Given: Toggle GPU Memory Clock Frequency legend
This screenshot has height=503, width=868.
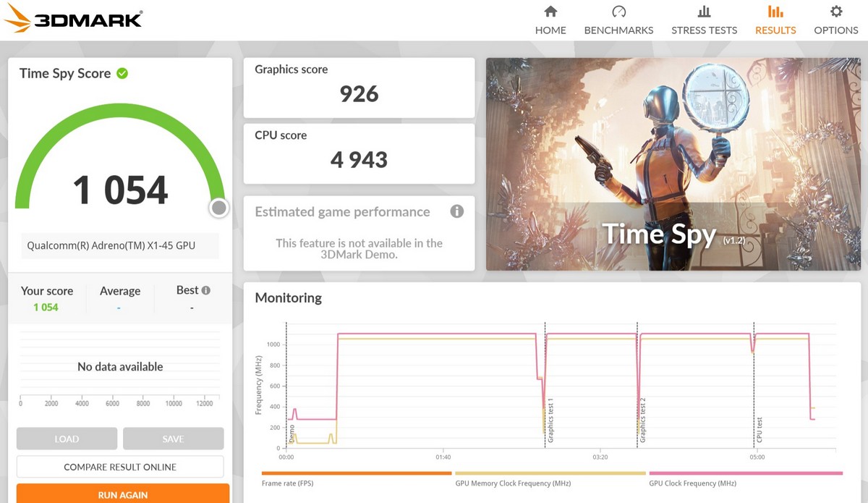Looking at the screenshot, I should click(550, 479).
